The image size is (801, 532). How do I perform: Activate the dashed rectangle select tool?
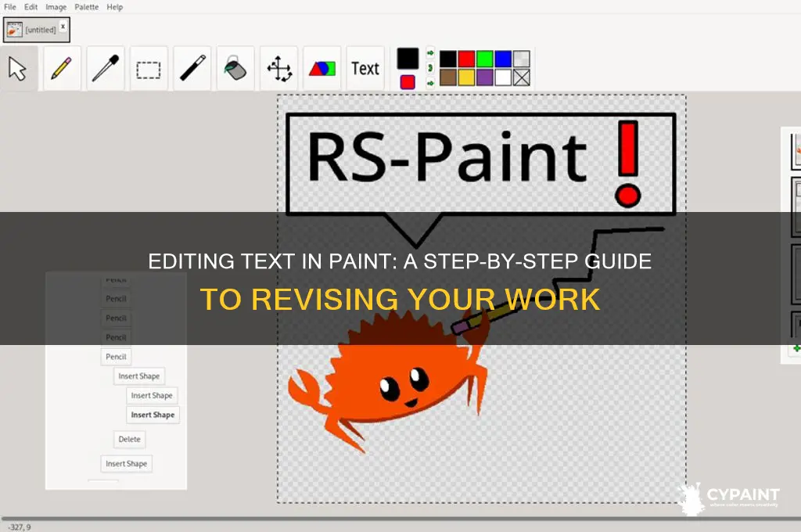tap(149, 69)
